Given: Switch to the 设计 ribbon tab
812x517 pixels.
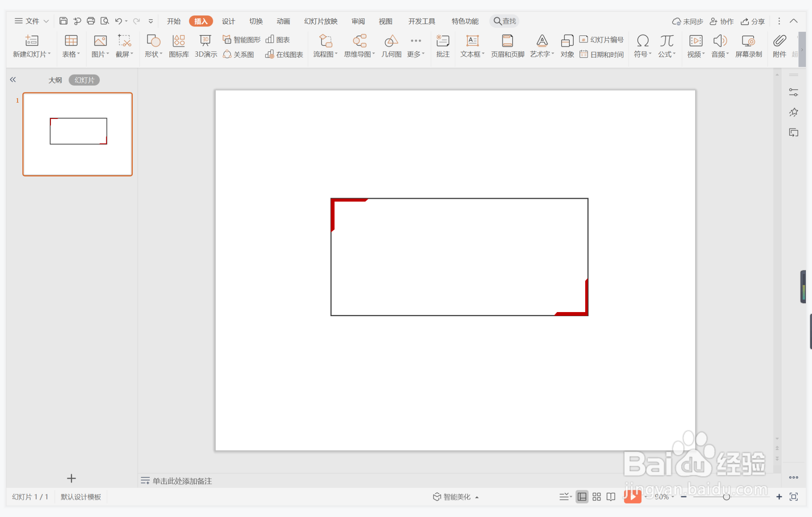Looking at the screenshot, I should [x=228, y=21].
